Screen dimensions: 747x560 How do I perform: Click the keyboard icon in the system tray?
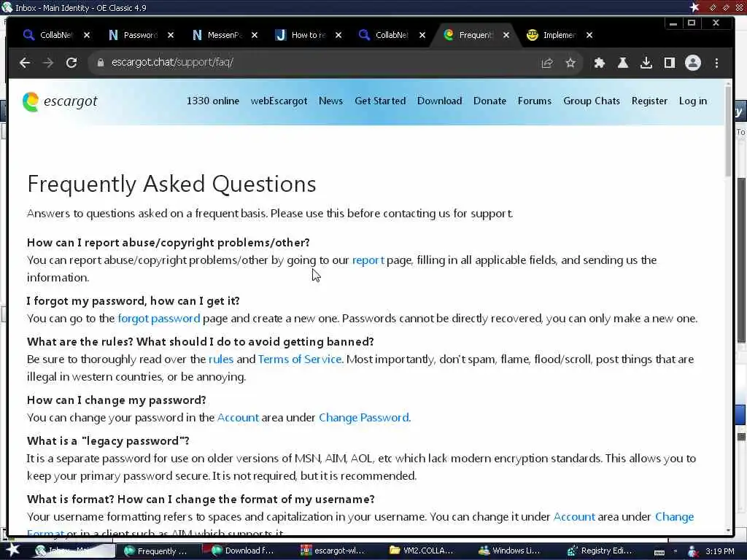pyautogui.click(x=659, y=552)
